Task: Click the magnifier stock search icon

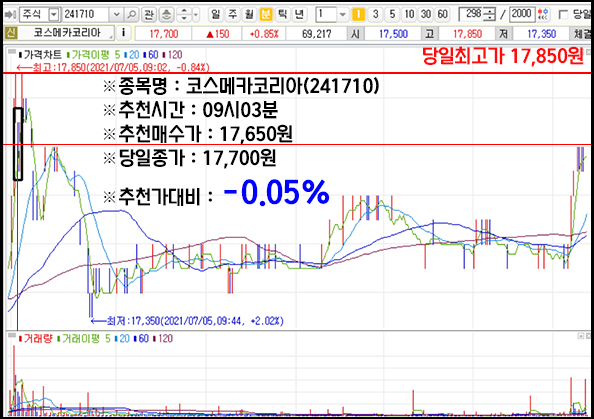Action: 131,15
